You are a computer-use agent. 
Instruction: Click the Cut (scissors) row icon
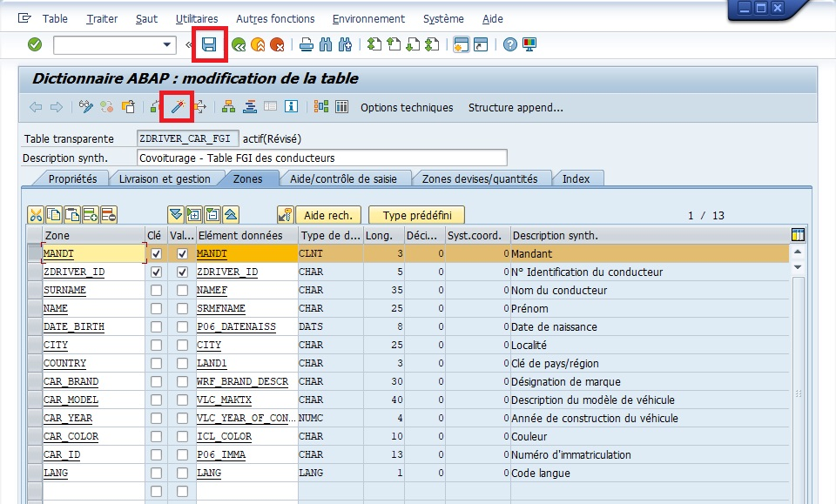[36, 214]
